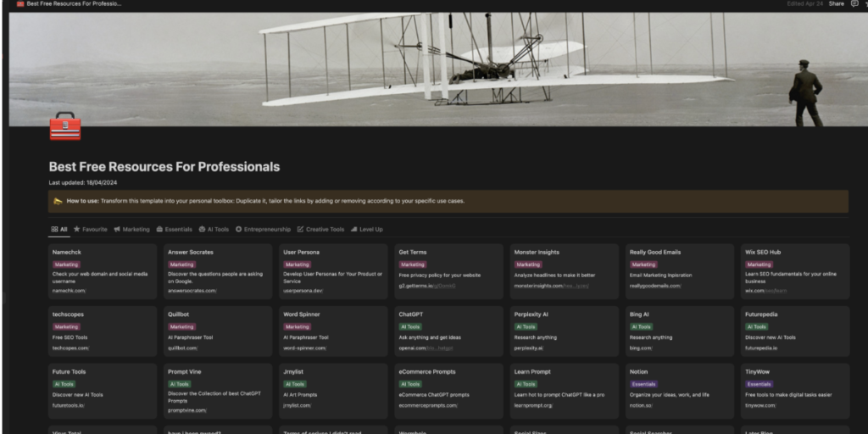Click the page title heading text
Screen dimensions: 868x434
[x=164, y=167]
